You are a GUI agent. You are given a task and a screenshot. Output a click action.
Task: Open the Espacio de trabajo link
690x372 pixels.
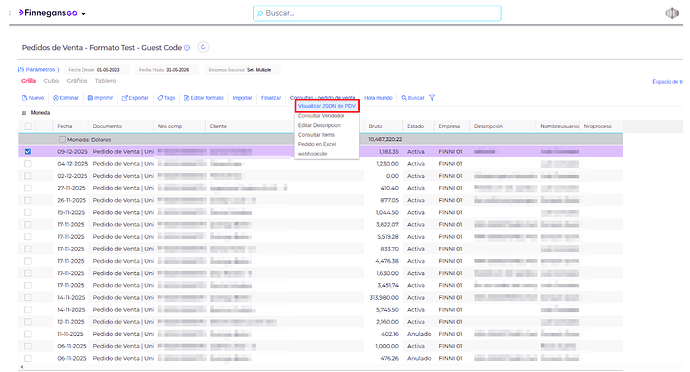click(x=668, y=82)
